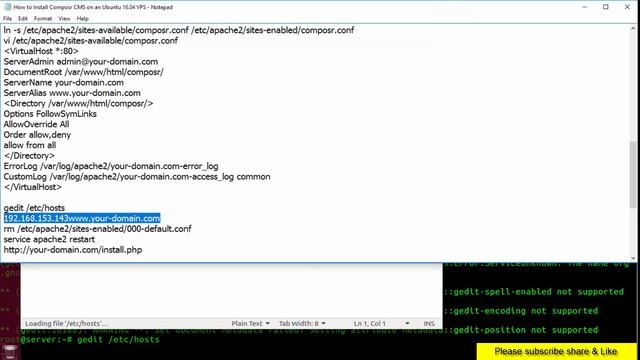
Task: Maximize the Notepad window
Action: (x=606, y=7)
